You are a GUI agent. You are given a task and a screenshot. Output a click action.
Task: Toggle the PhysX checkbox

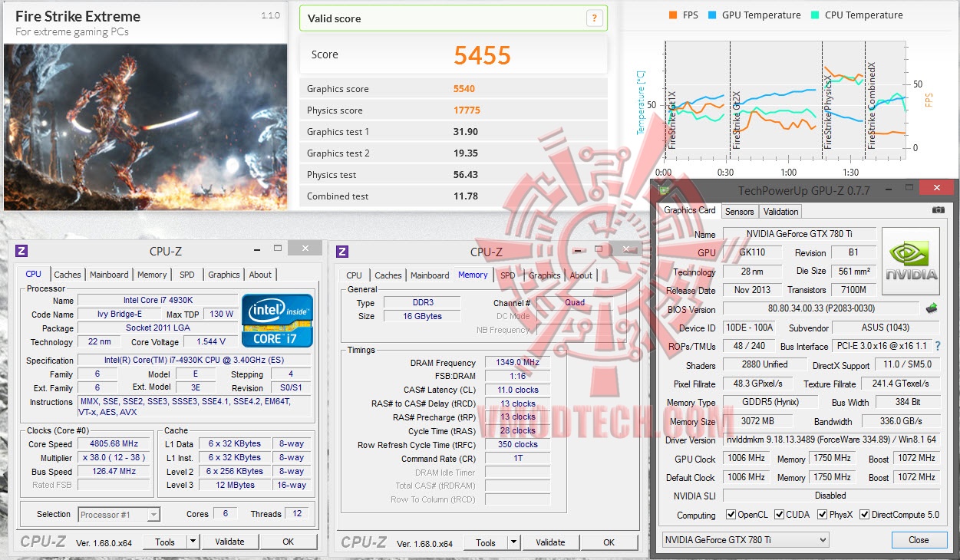[x=823, y=515]
